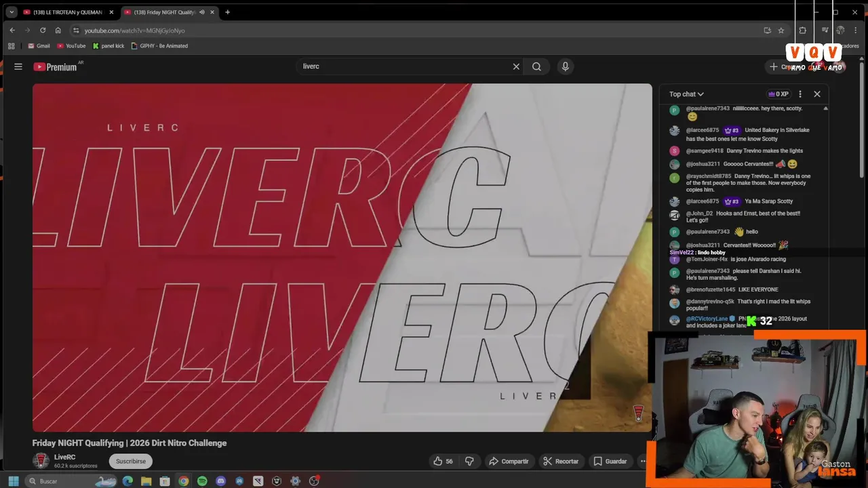Start voice search with the microphone

pos(565,66)
